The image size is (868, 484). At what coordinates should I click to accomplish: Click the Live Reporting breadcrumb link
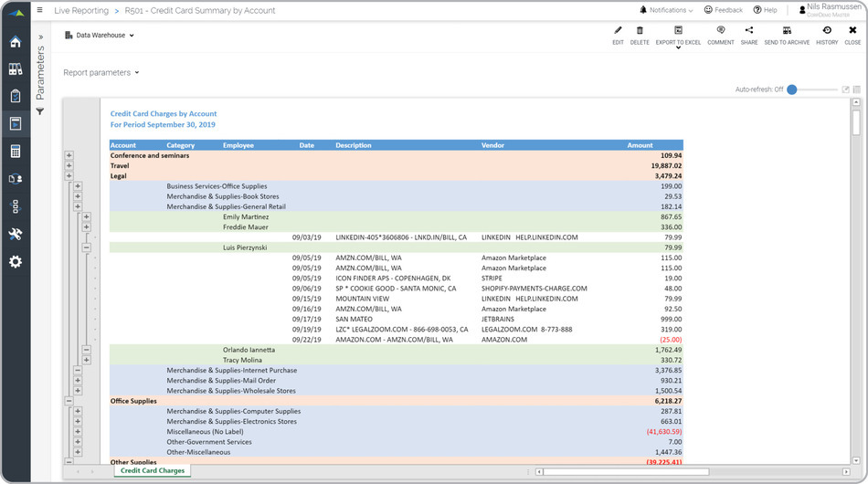click(81, 10)
